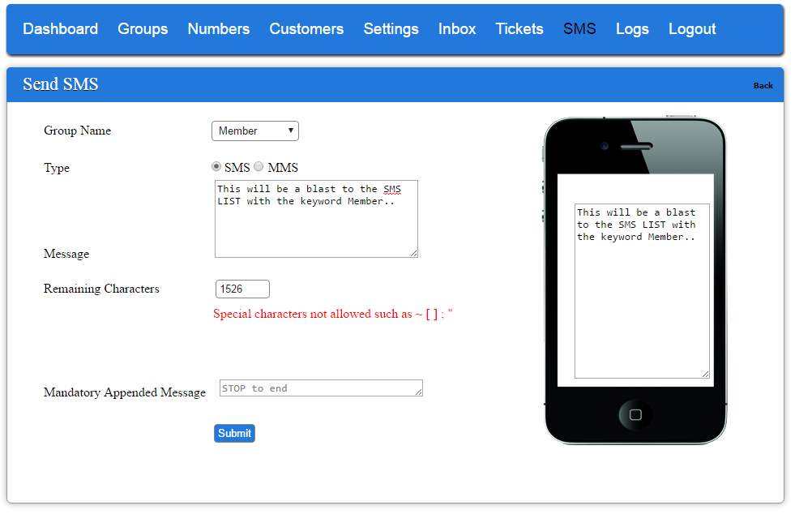Image resolution: width=812 pixels, height=527 pixels.
Task: Expand the Group Name dropdown showing Member
Action: click(255, 131)
